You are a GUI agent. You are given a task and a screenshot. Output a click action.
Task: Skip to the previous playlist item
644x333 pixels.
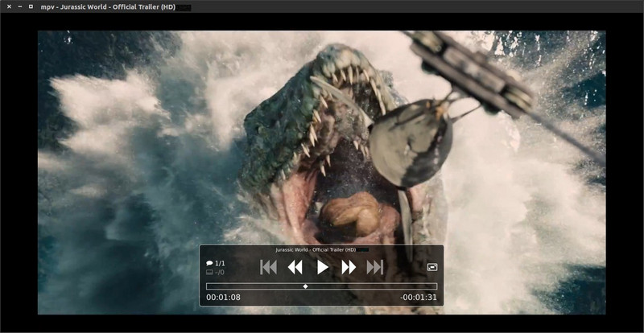(269, 267)
